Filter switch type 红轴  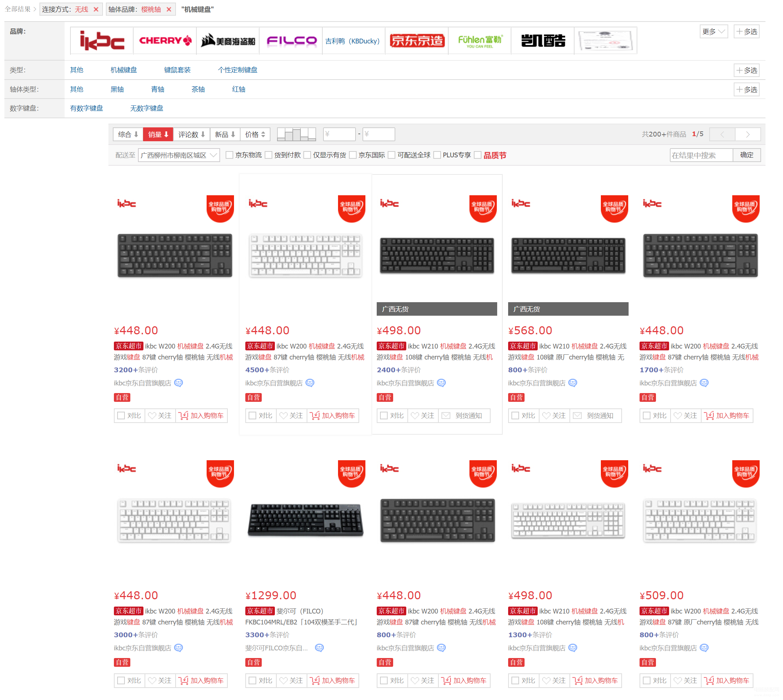(239, 89)
